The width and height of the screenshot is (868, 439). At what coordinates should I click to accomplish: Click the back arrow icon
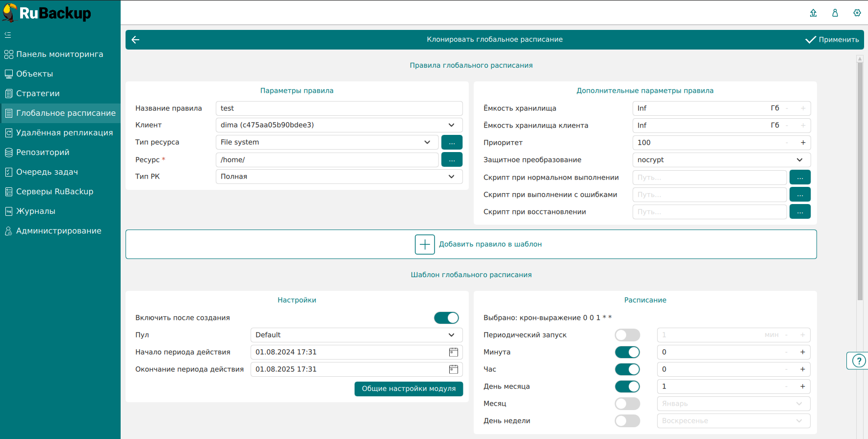(136, 40)
